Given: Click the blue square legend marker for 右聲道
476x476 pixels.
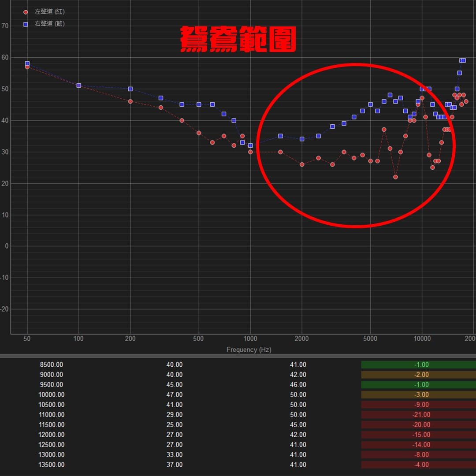Looking at the screenshot, I should click(x=26, y=24).
